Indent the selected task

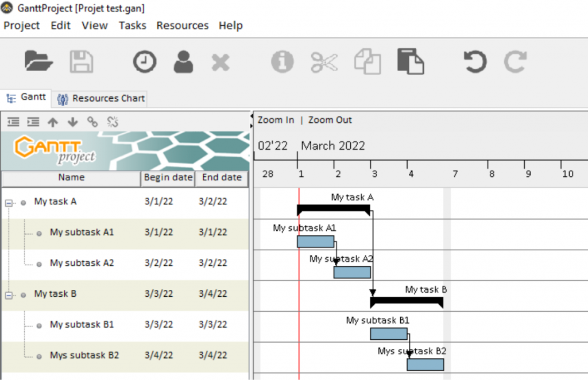[x=33, y=122]
